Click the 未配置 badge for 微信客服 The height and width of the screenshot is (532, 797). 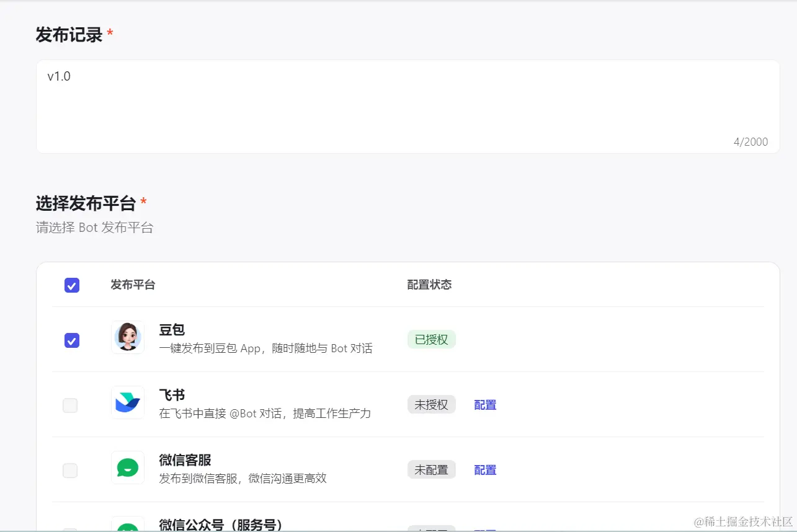click(x=432, y=470)
